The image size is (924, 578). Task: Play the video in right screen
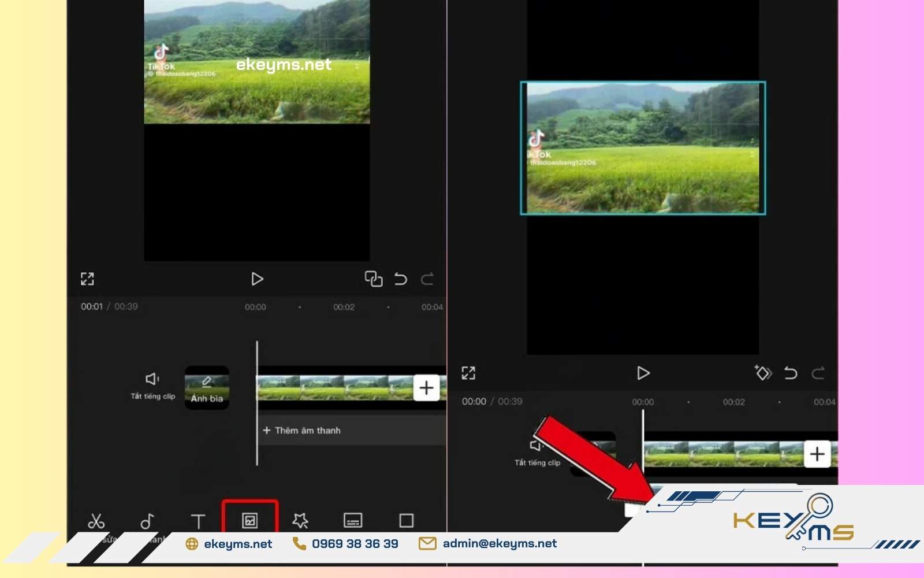tap(643, 373)
